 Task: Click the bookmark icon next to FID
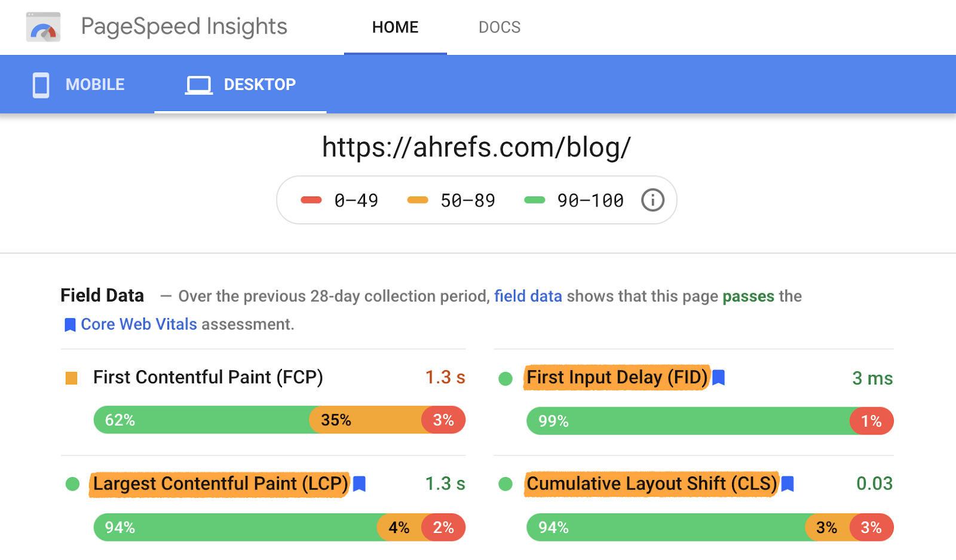pyautogui.click(x=719, y=377)
